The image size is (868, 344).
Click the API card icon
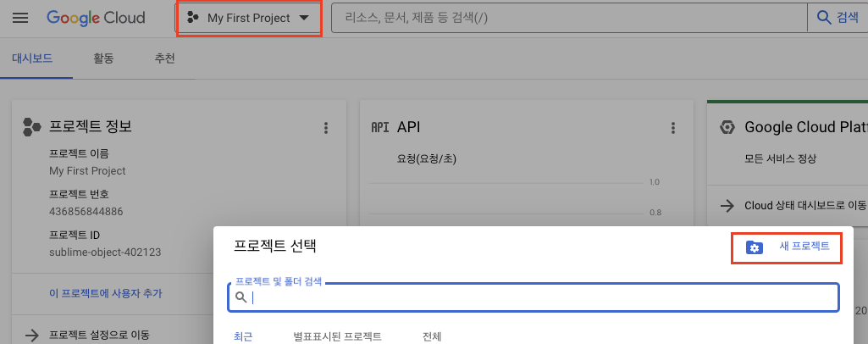(379, 127)
